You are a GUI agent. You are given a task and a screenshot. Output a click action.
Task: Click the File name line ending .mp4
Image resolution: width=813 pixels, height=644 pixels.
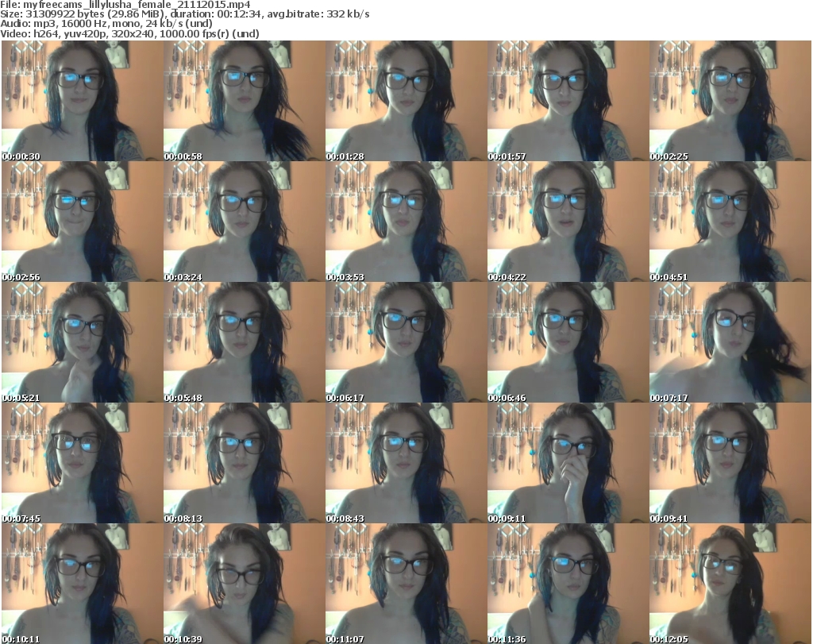[125, 5]
